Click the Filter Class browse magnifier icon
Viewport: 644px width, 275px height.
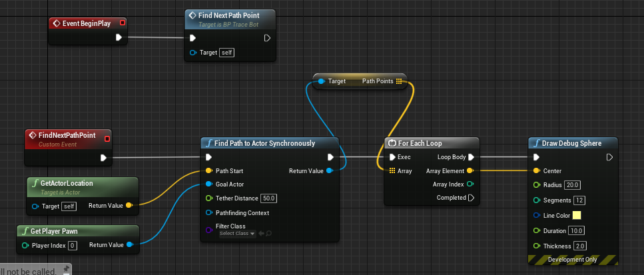(x=268, y=234)
